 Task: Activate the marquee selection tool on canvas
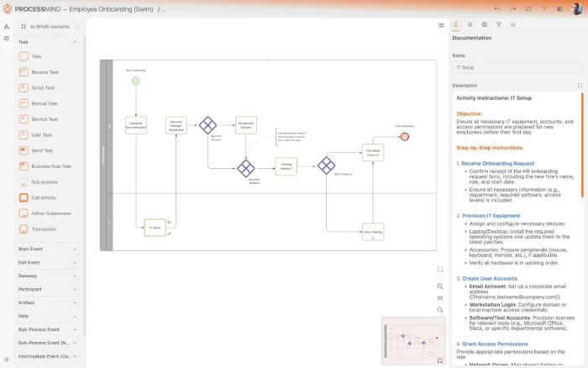click(440, 269)
